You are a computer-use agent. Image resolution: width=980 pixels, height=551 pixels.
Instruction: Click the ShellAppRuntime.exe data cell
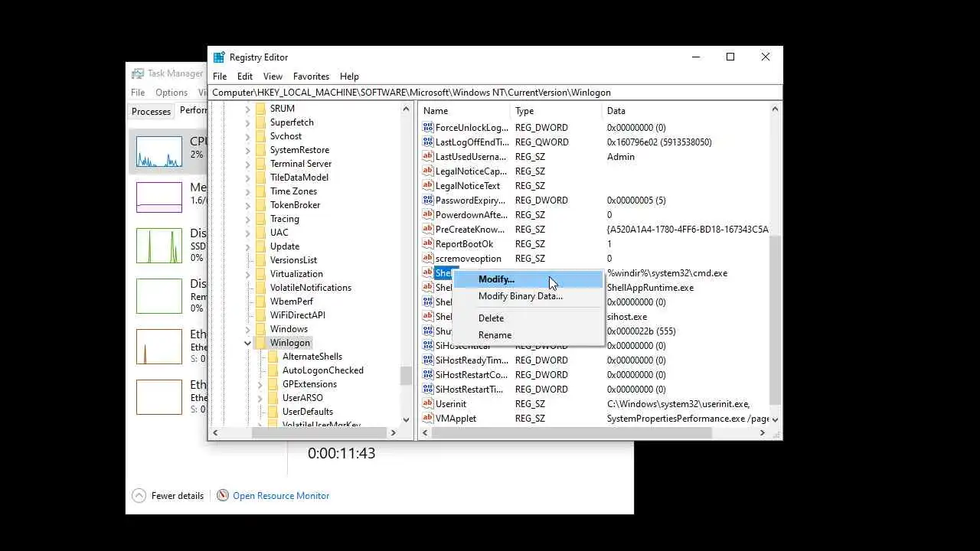click(650, 288)
